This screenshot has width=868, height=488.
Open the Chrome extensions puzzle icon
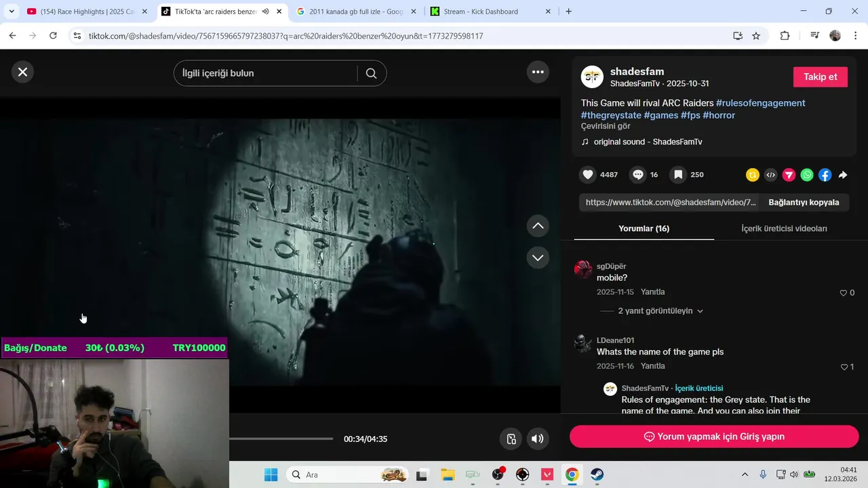point(785,36)
